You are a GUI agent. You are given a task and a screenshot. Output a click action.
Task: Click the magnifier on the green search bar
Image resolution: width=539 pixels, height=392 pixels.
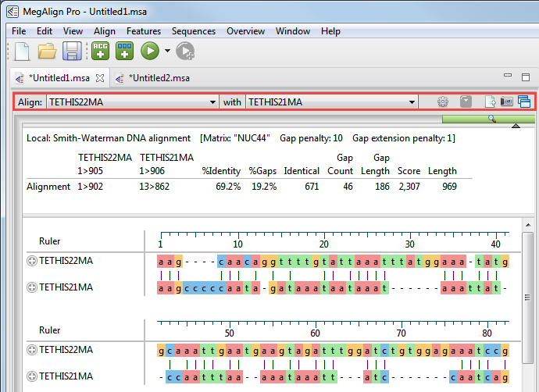492,119
